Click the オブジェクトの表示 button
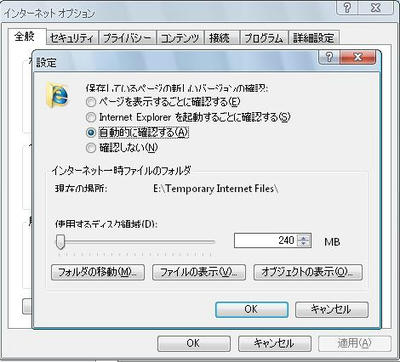Viewport: 400px width, 362px height. tap(308, 272)
